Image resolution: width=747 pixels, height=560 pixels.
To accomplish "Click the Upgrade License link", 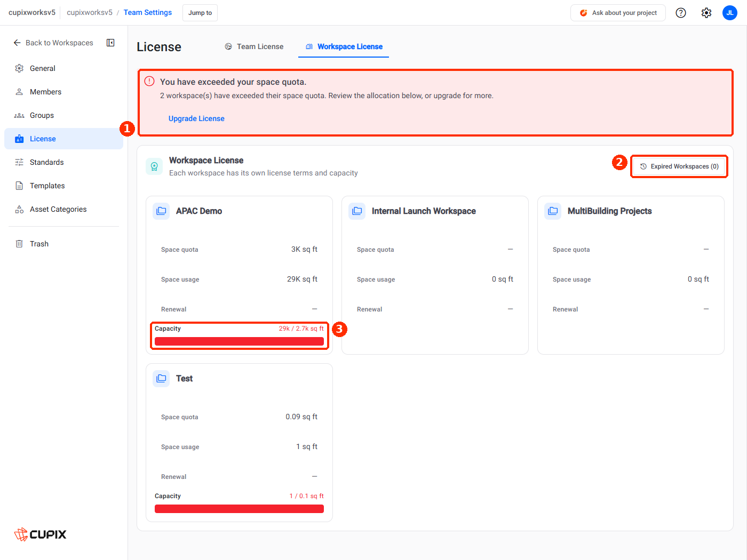I will click(196, 118).
